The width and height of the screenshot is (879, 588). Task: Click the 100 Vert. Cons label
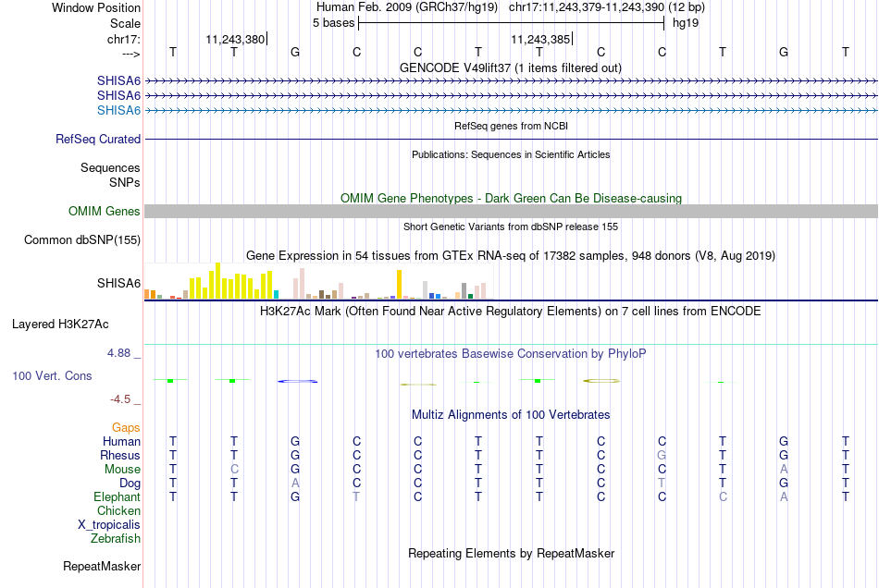(x=52, y=375)
